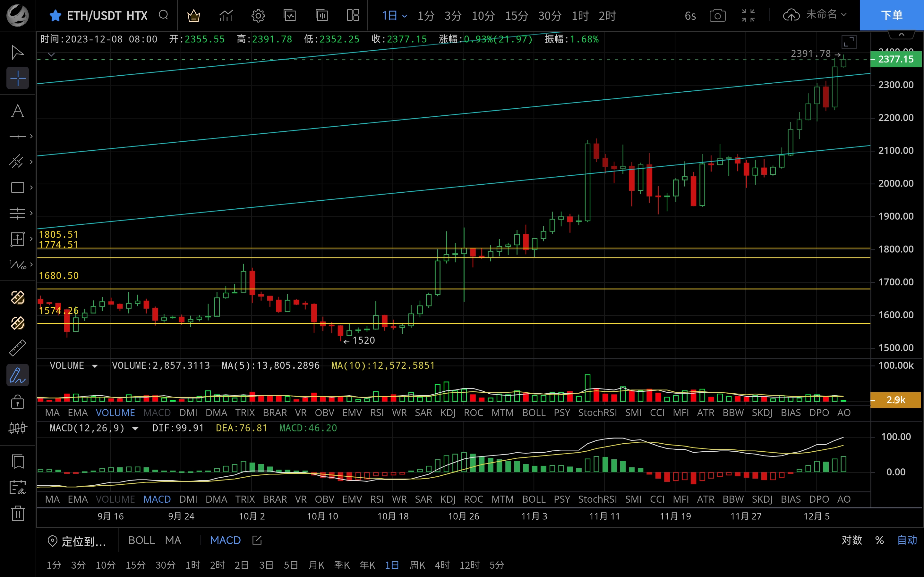Select the crosshair cursor tool
The width and height of the screenshot is (924, 577).
(x=18, y=78)
